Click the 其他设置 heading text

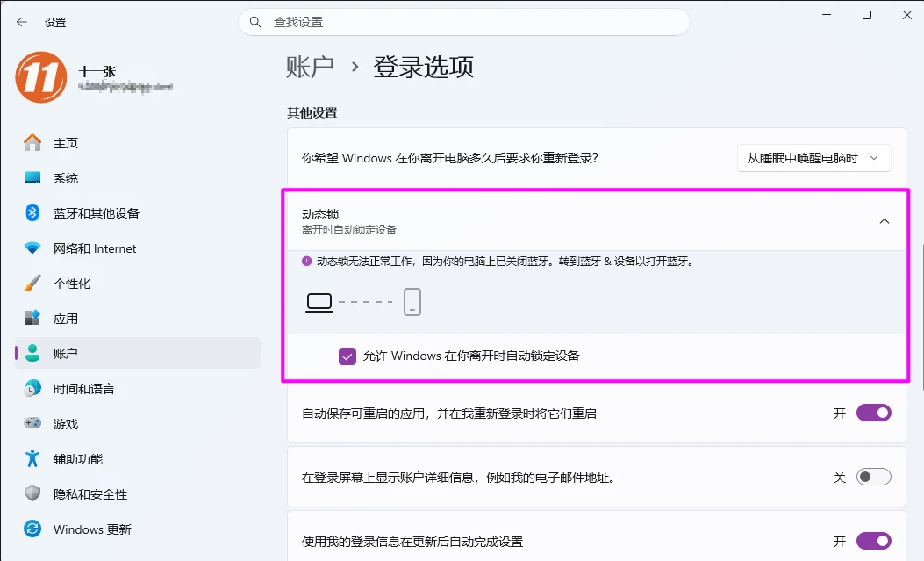point(312,112)
